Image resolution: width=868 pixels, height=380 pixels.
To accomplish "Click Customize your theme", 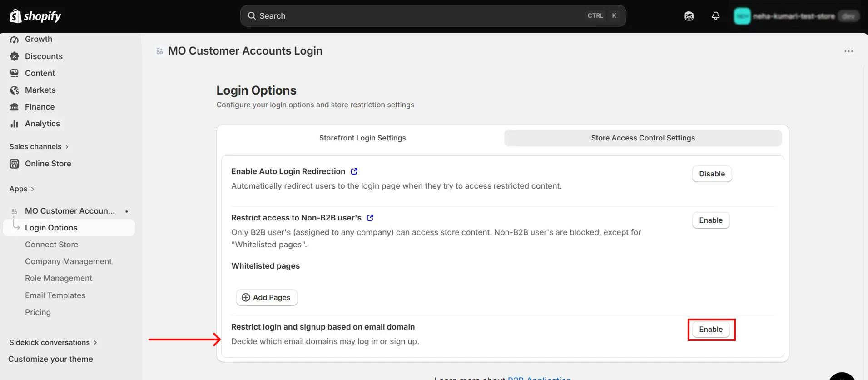I will pyautogui.click(x=50, y=359).
